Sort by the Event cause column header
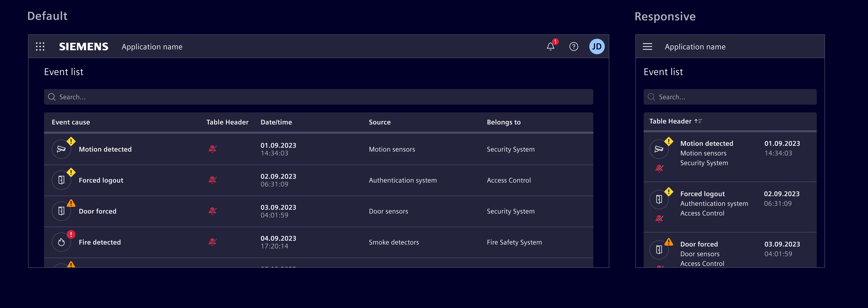The height and width of the screenshot is (308, 868). tap(71, 122)
